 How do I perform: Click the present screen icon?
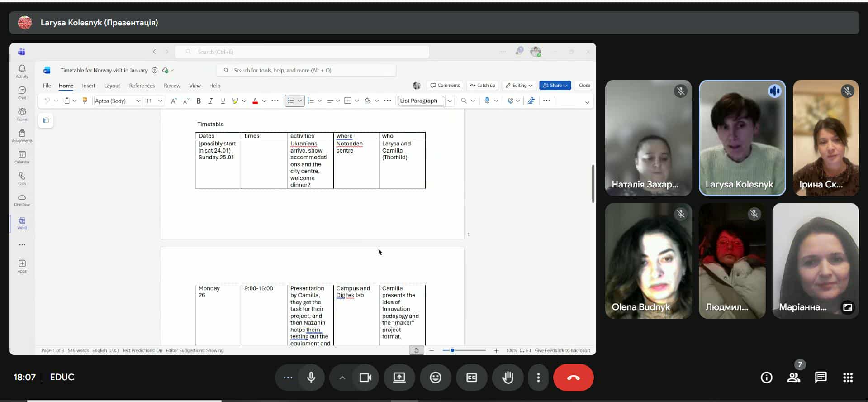399,378
